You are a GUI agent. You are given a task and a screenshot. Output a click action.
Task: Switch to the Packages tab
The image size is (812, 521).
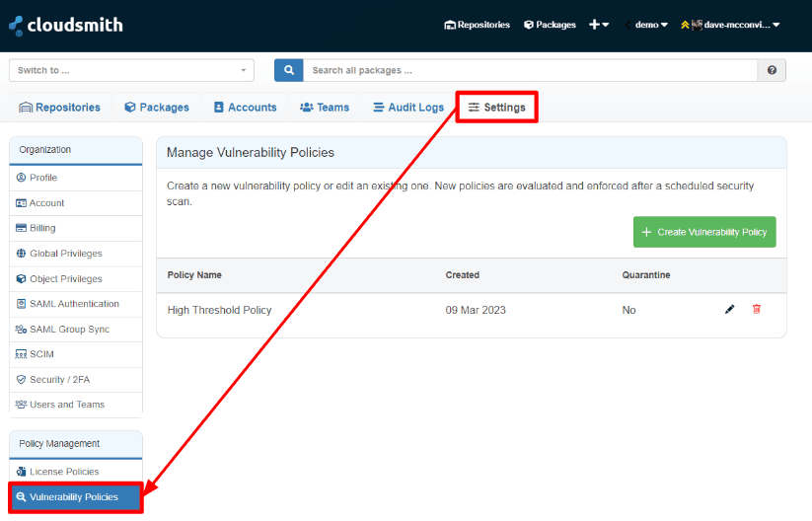click(157, 108)
